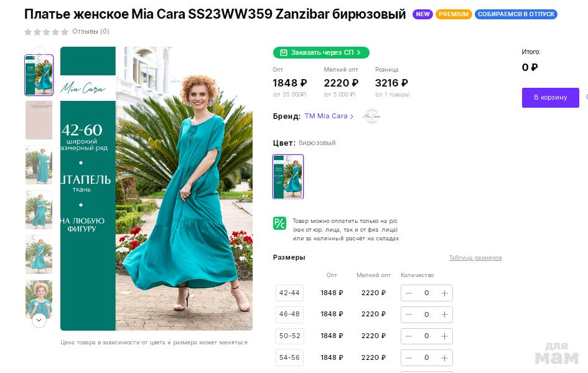Click the Р/с payment info icon
Viewport: 588px width, 373px height.
(x=279, y=224)
